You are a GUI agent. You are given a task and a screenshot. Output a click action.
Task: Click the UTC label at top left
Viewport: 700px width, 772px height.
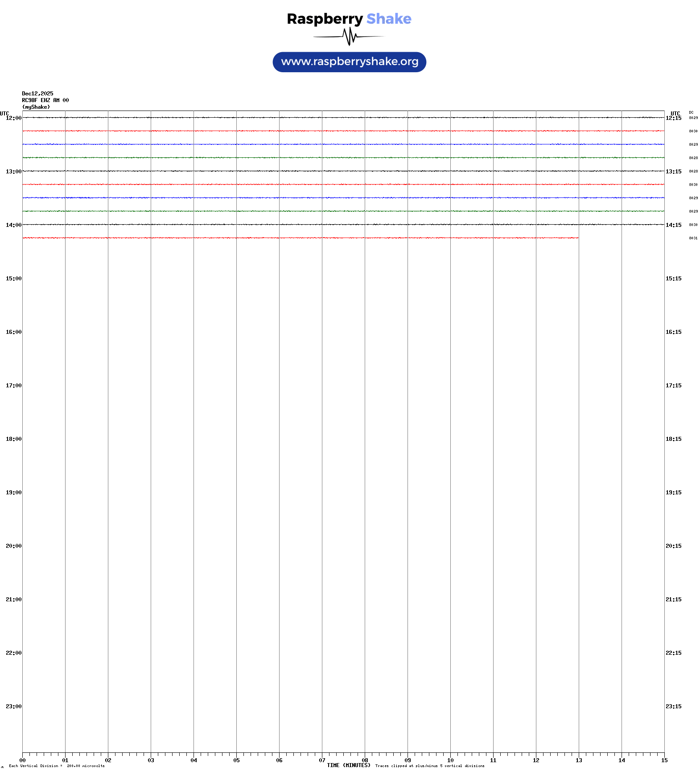click(x=4, y=113)
